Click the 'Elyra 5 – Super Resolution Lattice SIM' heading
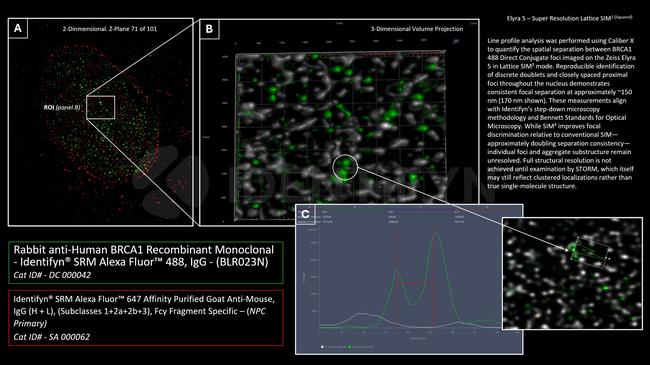 [x=570, y=18]
